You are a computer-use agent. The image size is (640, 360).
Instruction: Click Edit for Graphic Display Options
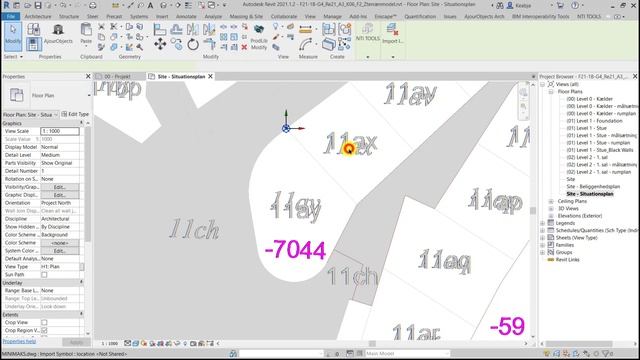tap(60, 195)
